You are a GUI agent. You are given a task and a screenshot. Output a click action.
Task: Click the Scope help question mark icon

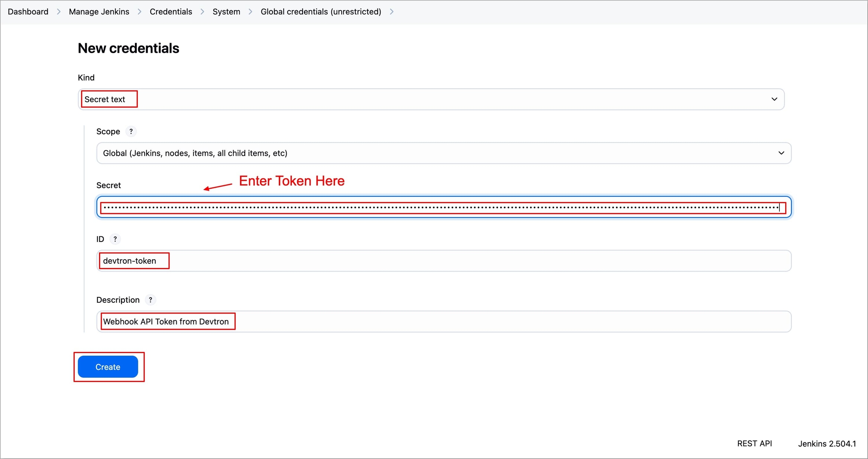[131, 132]
